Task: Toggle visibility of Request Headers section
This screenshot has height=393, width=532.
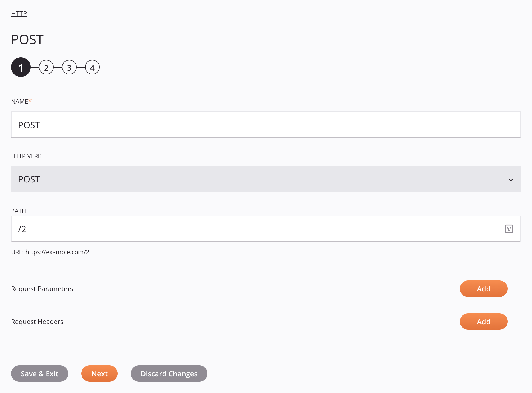Action: coord(37,322)
